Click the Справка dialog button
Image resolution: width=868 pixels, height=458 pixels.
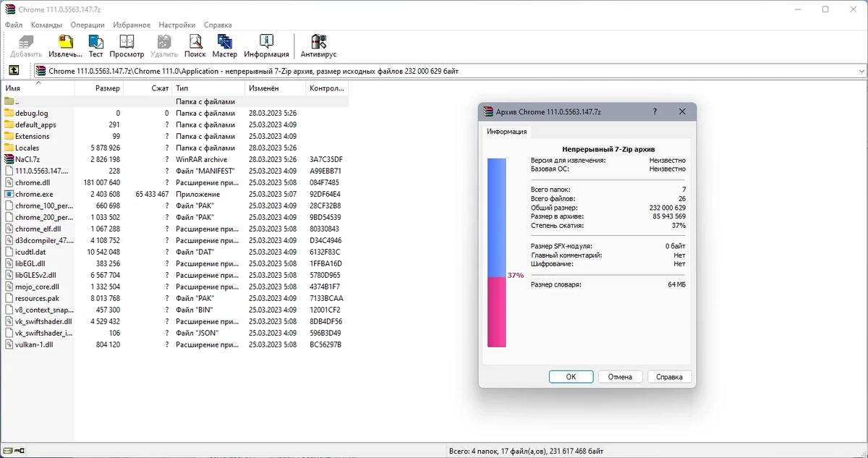point(669,377)
